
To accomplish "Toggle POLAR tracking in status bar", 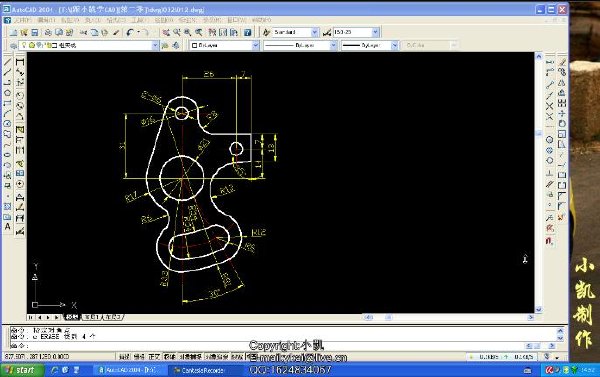I will pos(170,357).
